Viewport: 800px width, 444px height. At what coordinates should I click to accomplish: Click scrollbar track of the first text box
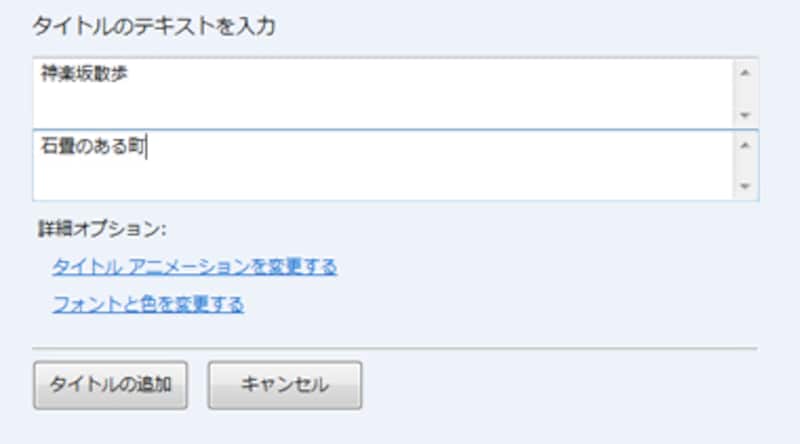[x=743, y=93]
